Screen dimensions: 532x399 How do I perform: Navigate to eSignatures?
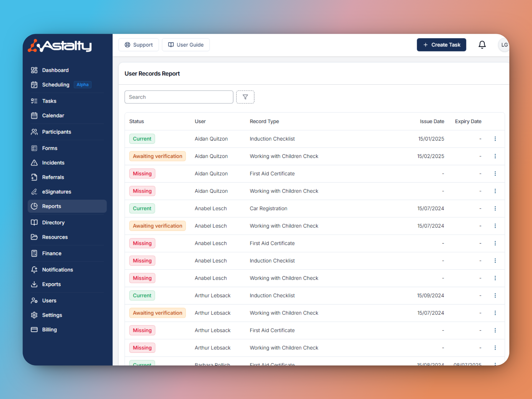(x=56, y=192)
